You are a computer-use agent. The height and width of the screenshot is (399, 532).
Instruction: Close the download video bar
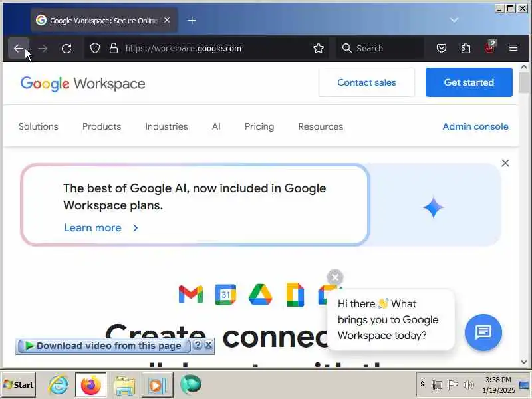(x=209, y=345)
